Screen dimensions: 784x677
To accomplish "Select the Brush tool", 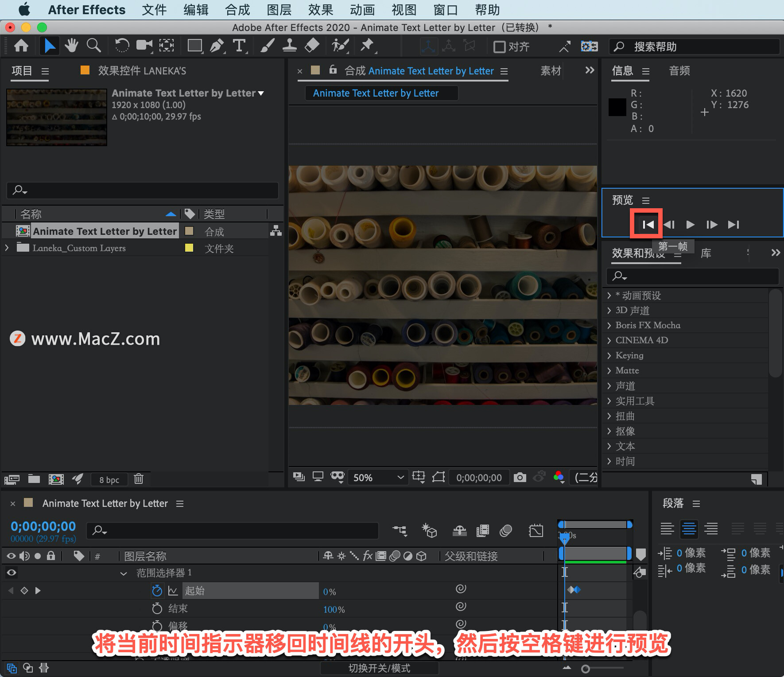I will click(x=268, y=46).
